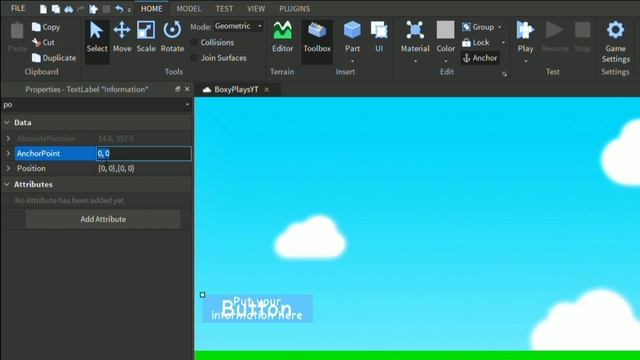
Task: Open the VIEW ribbon tab
Action: pos(256,8)
